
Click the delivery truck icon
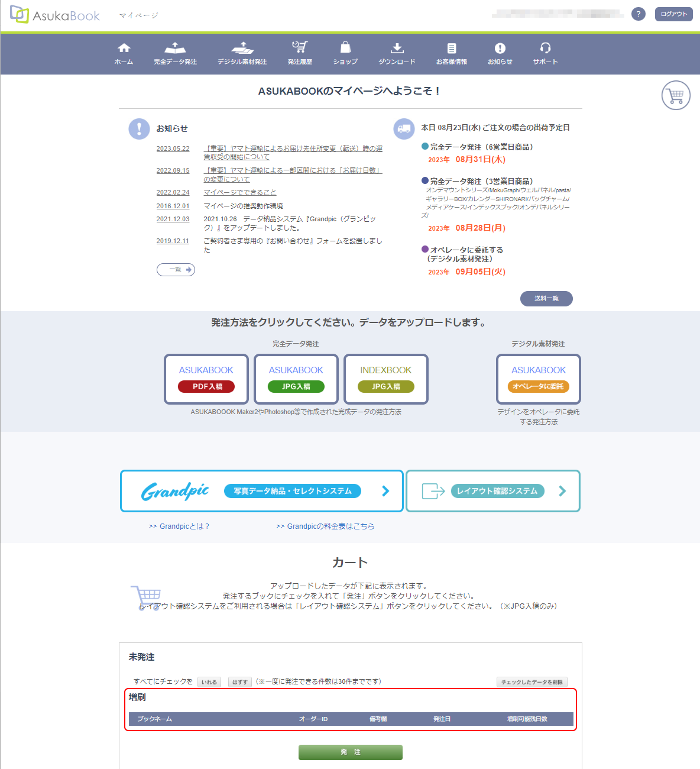tap(404, 128)
